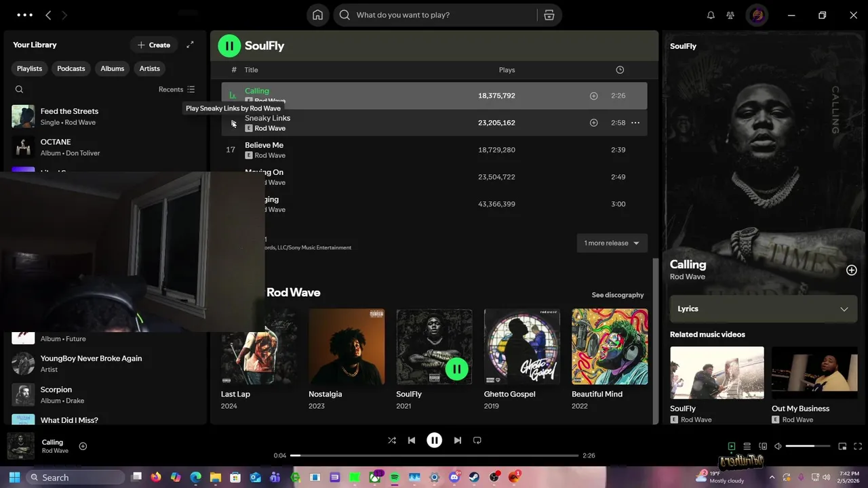
Task: Adjust the volume slider
Action: (808, 446)
